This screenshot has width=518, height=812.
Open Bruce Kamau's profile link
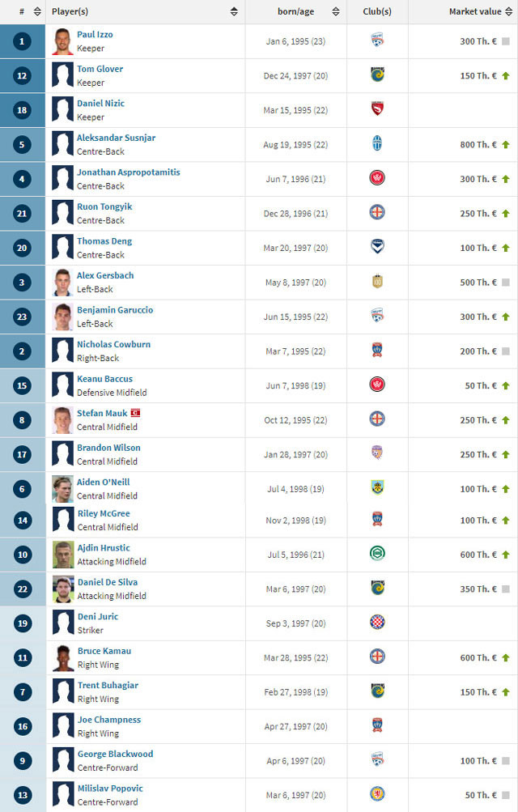(x=104, y=651)
